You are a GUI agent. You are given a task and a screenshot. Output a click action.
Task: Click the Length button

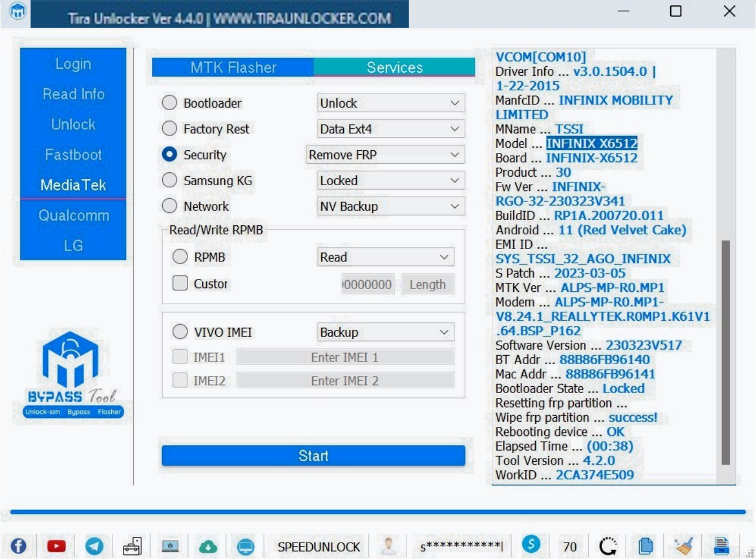pyautogui.click(x=427, y=285)
